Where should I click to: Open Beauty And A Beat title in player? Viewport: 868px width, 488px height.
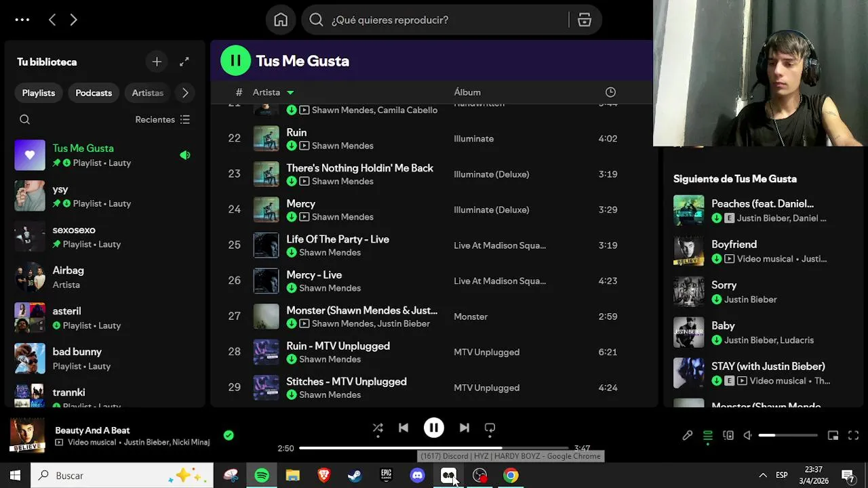click(92, 430)
